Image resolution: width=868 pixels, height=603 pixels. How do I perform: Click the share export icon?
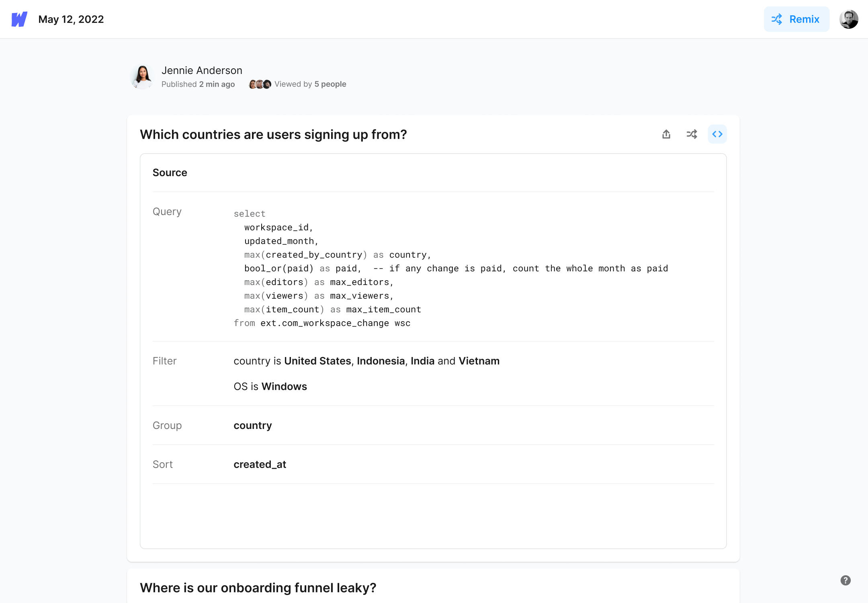(666, 134)
